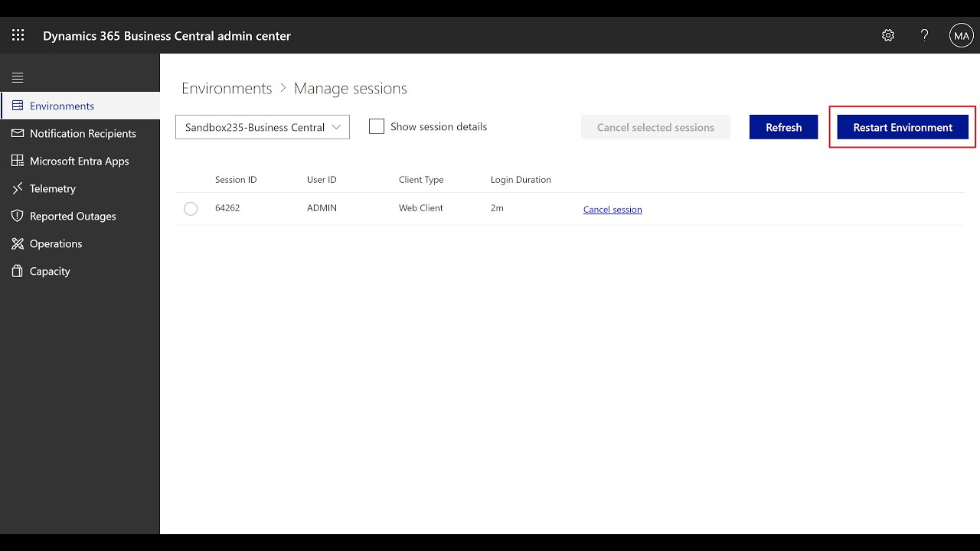Image resolution: width=980 pixels, height=551 pixels.
Task: Click the Client Type column header
Action: click(x=421, y=180)
